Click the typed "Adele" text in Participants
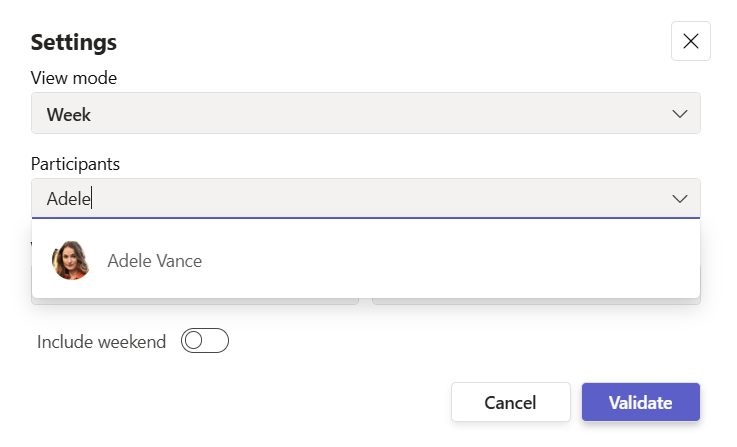This screenshot has width=737, height=447. [68, 199]
